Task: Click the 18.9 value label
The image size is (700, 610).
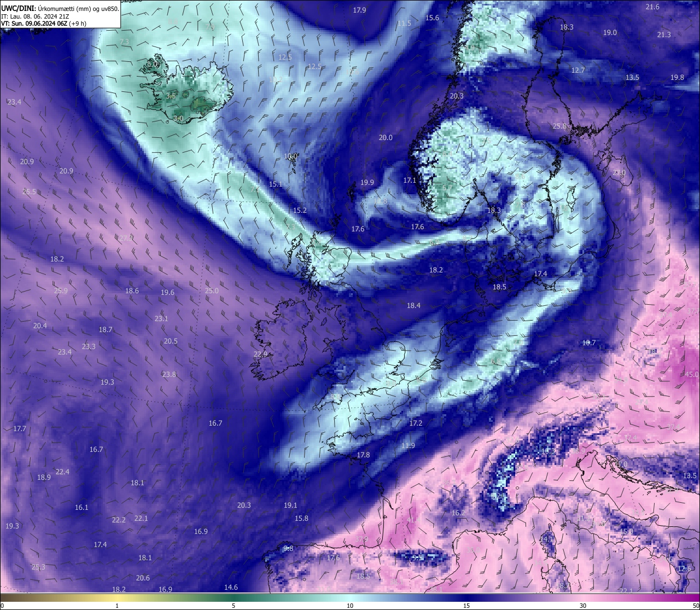Action: pos(44,478)
